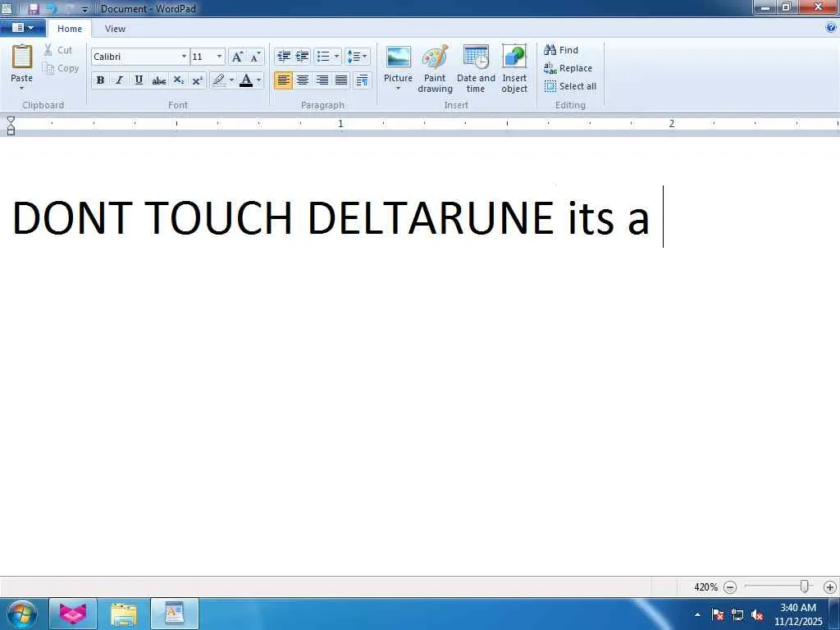The height and width of the screenshot is (630, 840).
Task: Insert Date and time
Action: point(476,69)
